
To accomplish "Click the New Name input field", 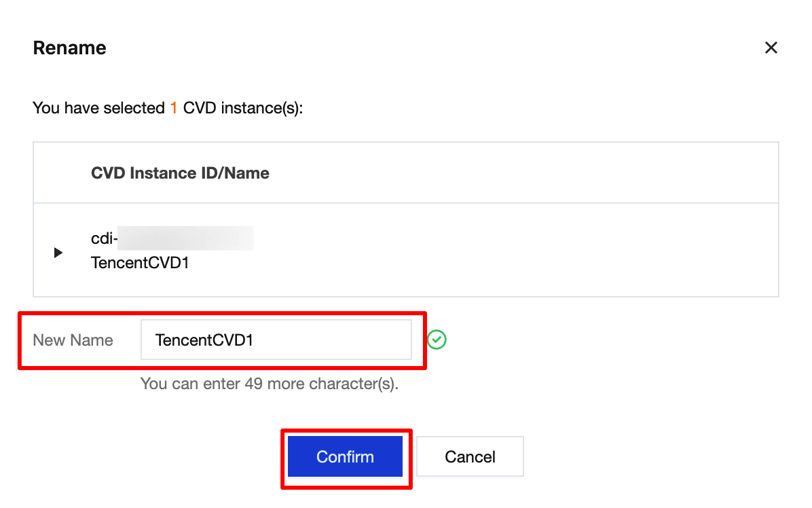I will coord(276,340).
